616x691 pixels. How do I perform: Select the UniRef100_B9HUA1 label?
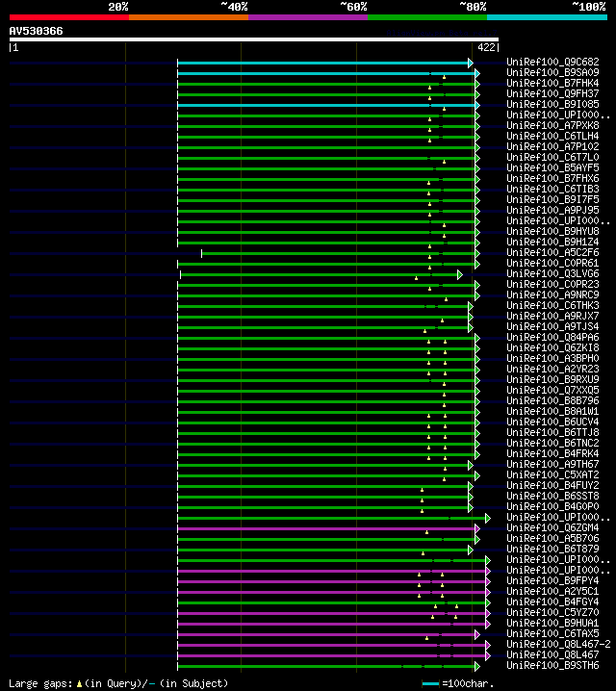552,623
